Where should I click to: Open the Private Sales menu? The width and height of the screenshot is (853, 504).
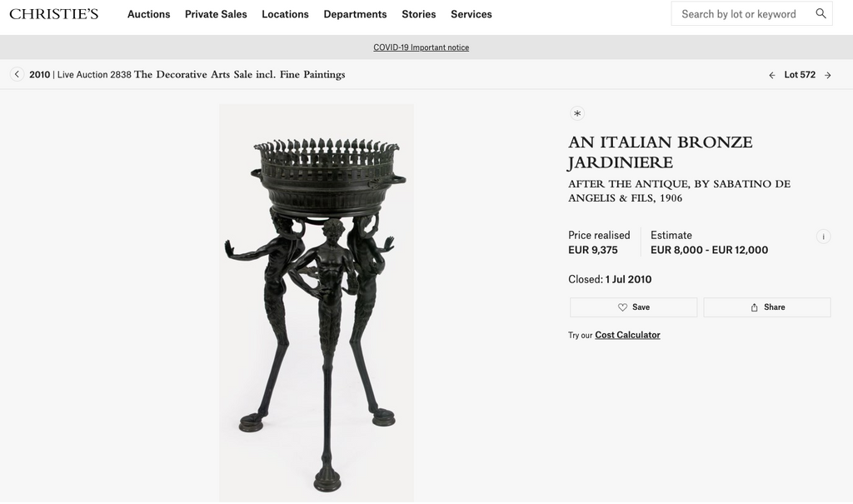(216, 14)
